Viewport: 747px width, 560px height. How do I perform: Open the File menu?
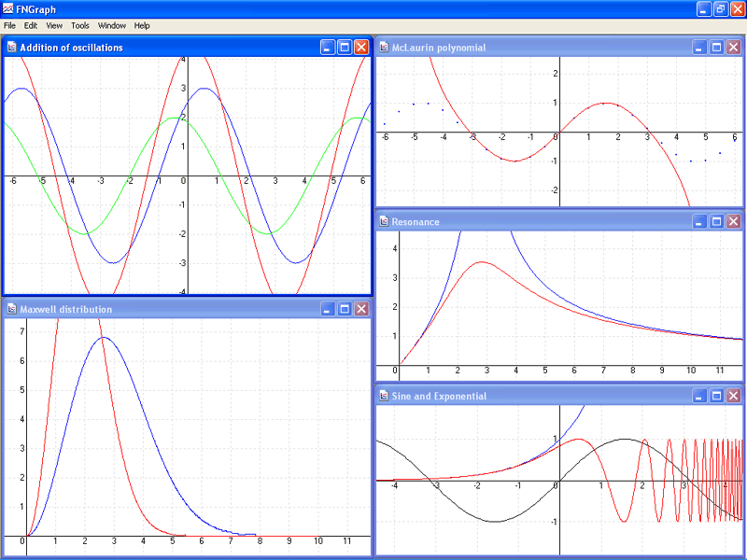(x=9, y=25)
